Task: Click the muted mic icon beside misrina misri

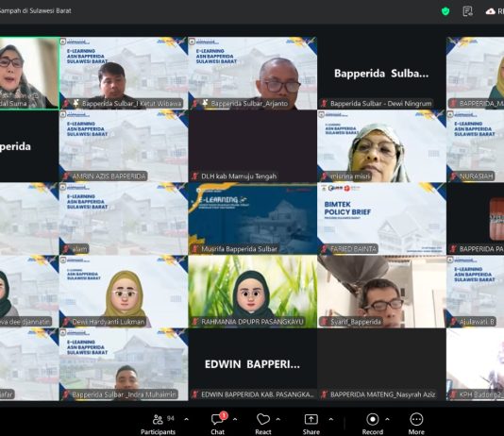Action: pos(324,176)
